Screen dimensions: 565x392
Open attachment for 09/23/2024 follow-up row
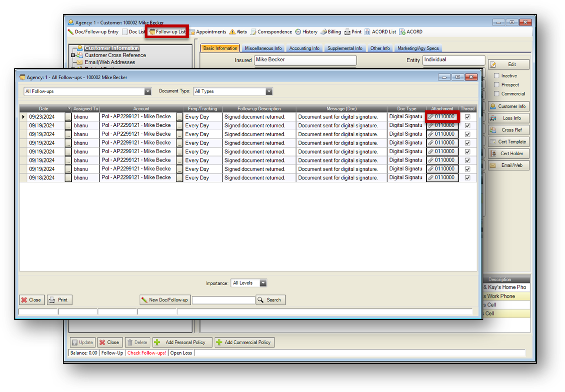pyautogui.click(x=442, y=117)
